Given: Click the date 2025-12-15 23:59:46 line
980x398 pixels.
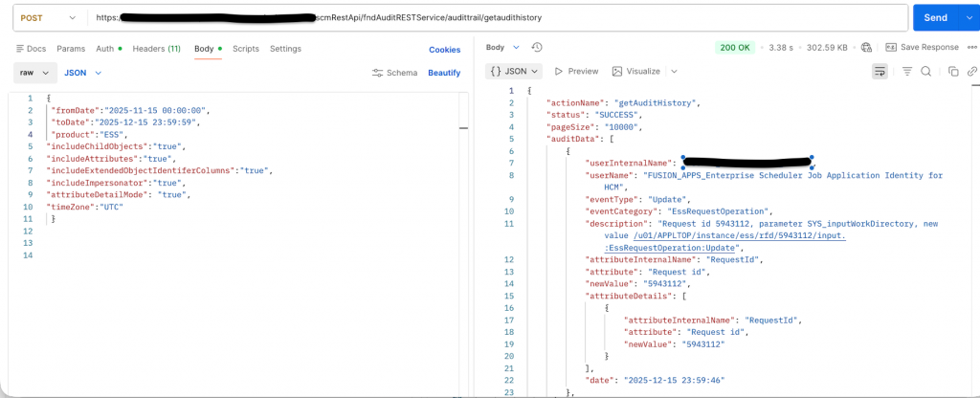Looking at the screenshot, I should coord(655,380).
